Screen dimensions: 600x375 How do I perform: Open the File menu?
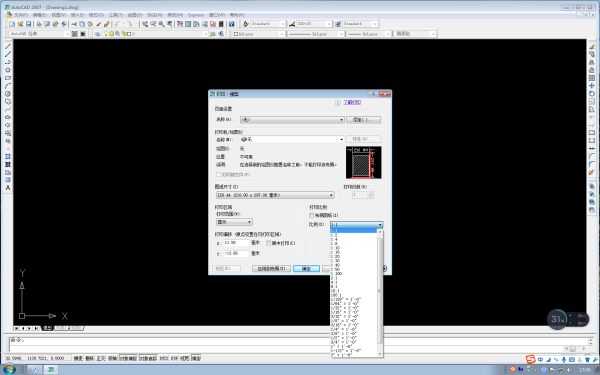[21, 15]
